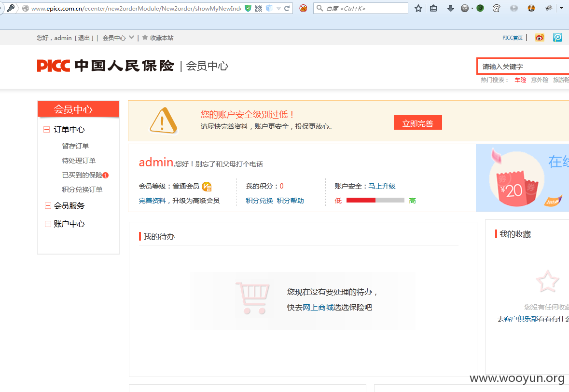Open 积分兑换订单 in sidebar
The width and height of the screenshot is (569, 392).
(x=83, y=189)
